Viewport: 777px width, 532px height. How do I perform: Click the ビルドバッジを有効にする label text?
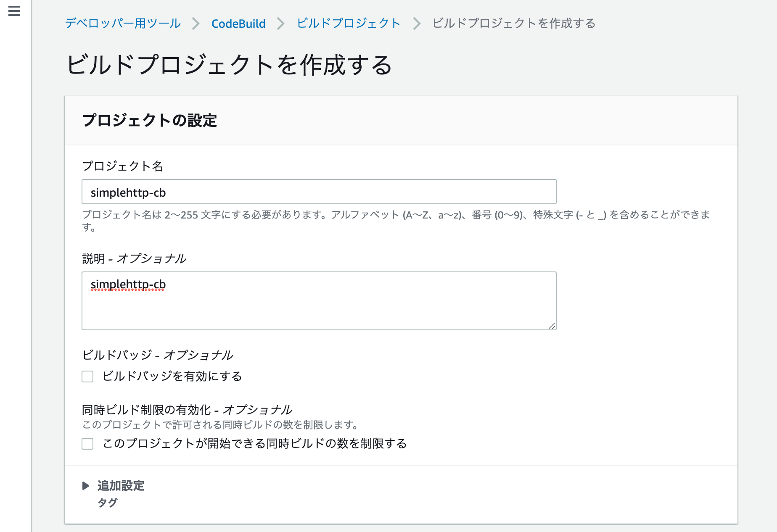[x=172, y=377]
